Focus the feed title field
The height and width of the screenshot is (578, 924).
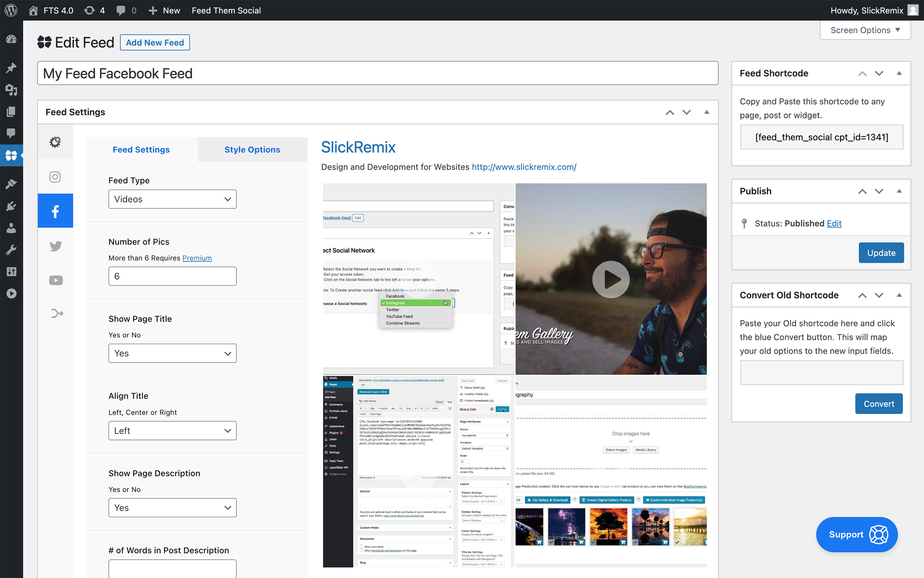click(377, 73)
